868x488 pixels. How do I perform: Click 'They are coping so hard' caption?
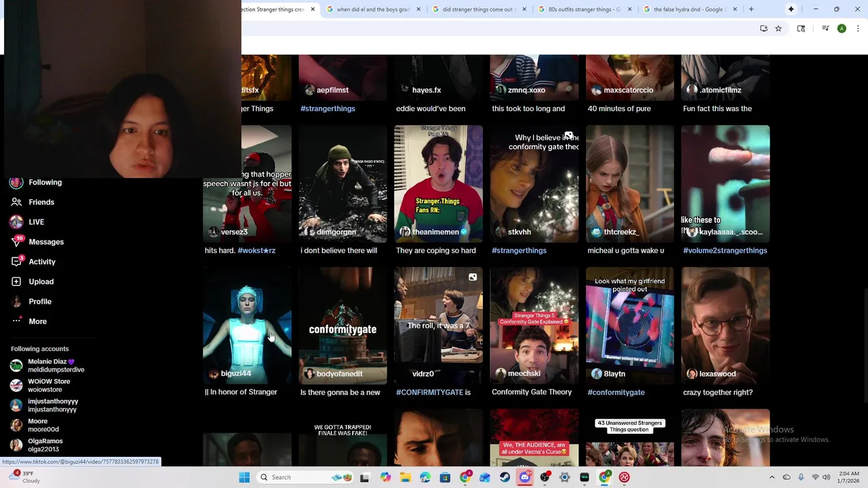click(x=436, y=251)
